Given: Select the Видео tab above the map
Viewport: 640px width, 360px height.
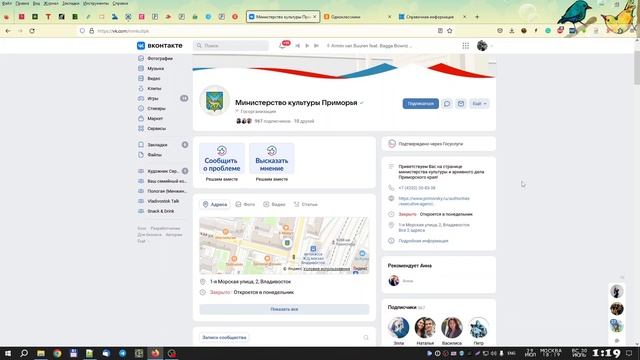Looking at the screenshot, I should click(x=274, y=204).
